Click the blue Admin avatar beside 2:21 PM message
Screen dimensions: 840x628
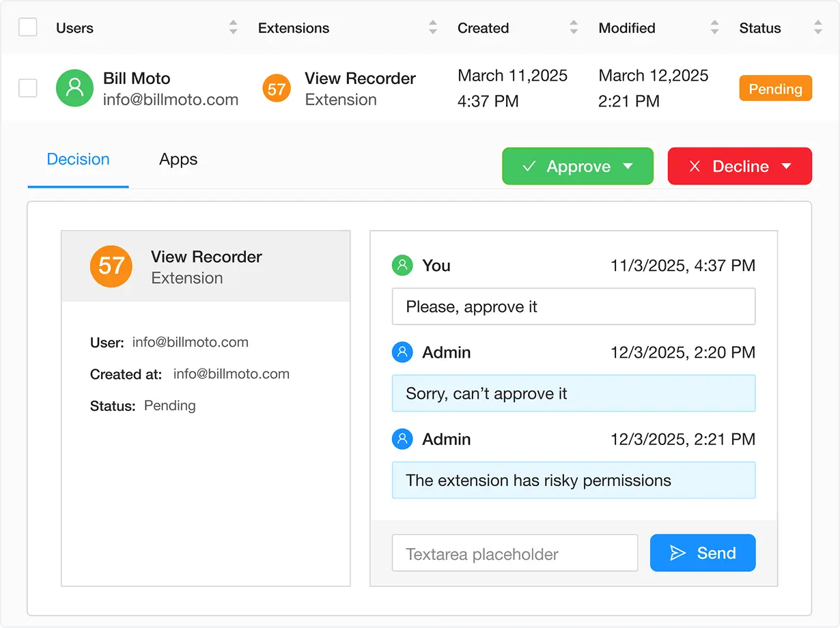[x=402, y=439]
